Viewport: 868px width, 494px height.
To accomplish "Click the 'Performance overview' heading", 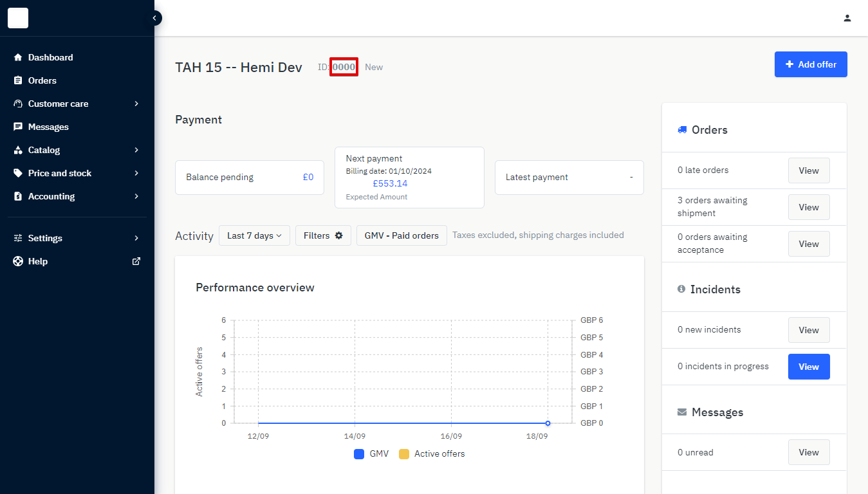I will click(x=255, y=288).
